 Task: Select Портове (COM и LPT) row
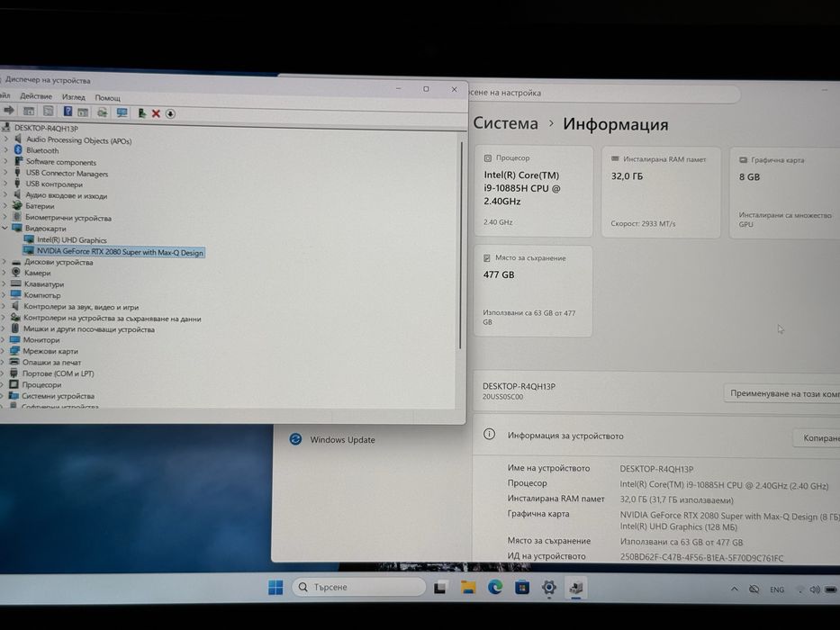[x=58, y=373]
